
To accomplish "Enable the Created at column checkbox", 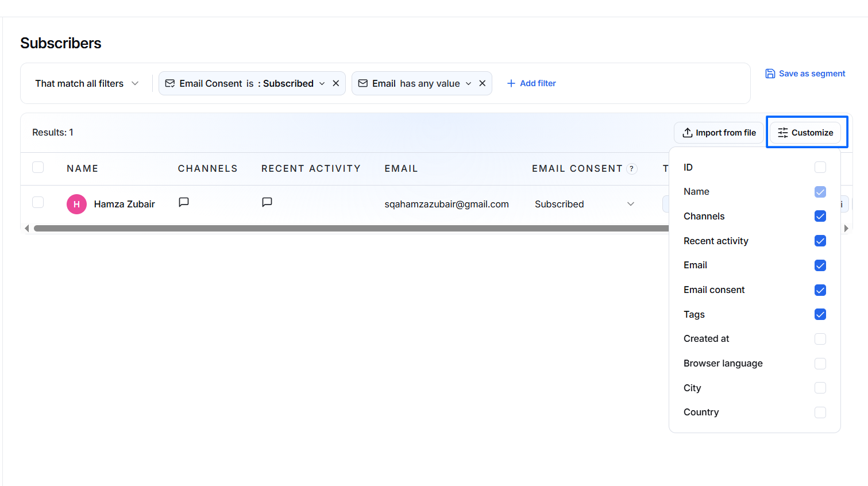I will (820, 339).
